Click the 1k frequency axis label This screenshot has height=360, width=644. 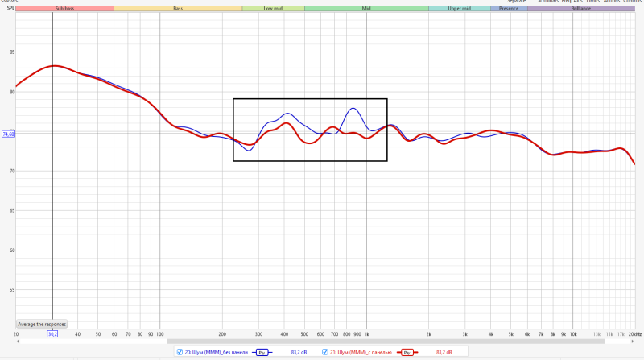[367, 334]
